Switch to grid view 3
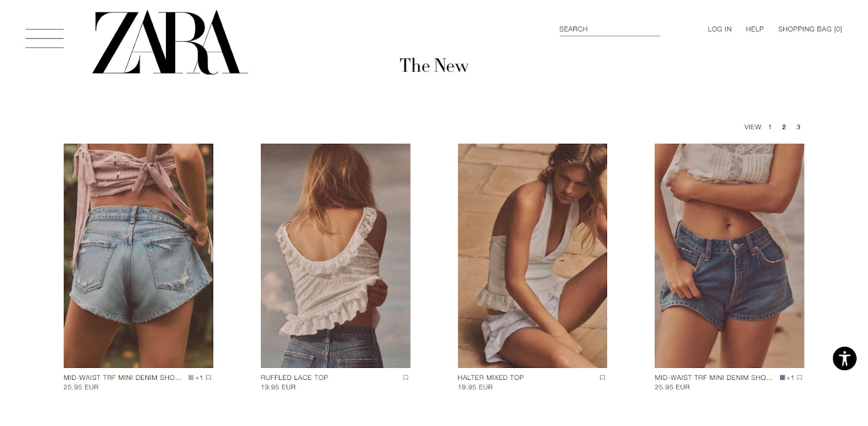The width and height of the screenshot is (868, 426). [x=798, y=127]
